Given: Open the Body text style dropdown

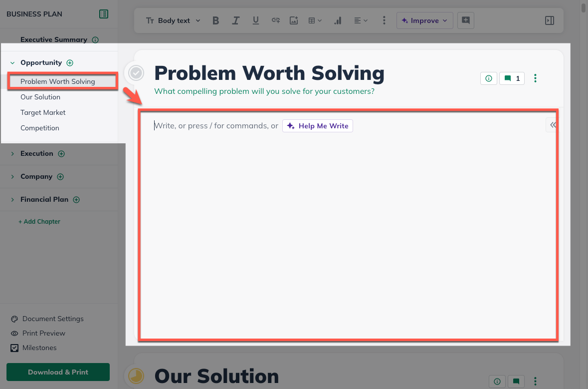Looking at the screenshot, I should [173, 20].
